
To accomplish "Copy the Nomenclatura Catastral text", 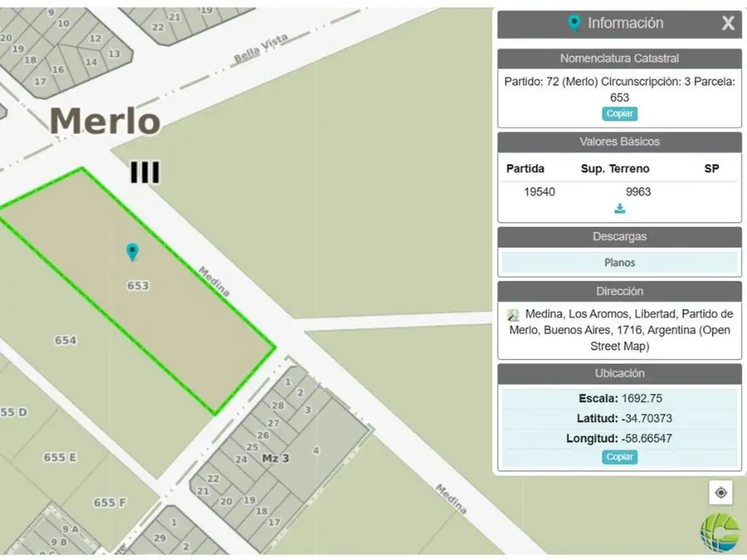I will tap(619, 114).
